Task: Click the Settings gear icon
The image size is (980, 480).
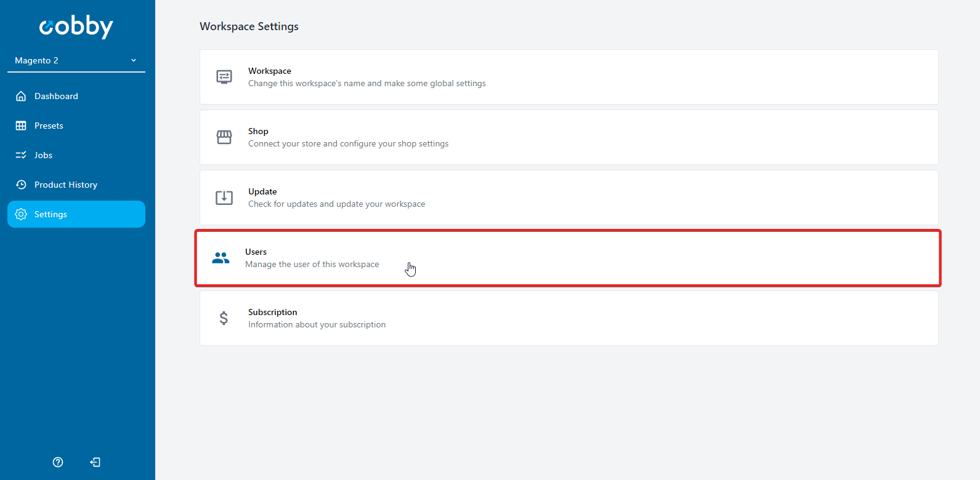Action: point(21,214)
